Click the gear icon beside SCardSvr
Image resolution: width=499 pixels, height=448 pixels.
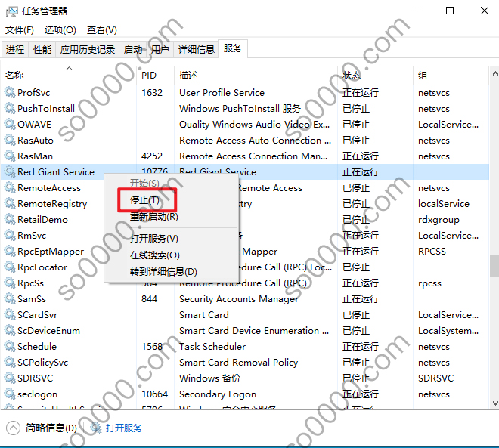tap(10, 315)
